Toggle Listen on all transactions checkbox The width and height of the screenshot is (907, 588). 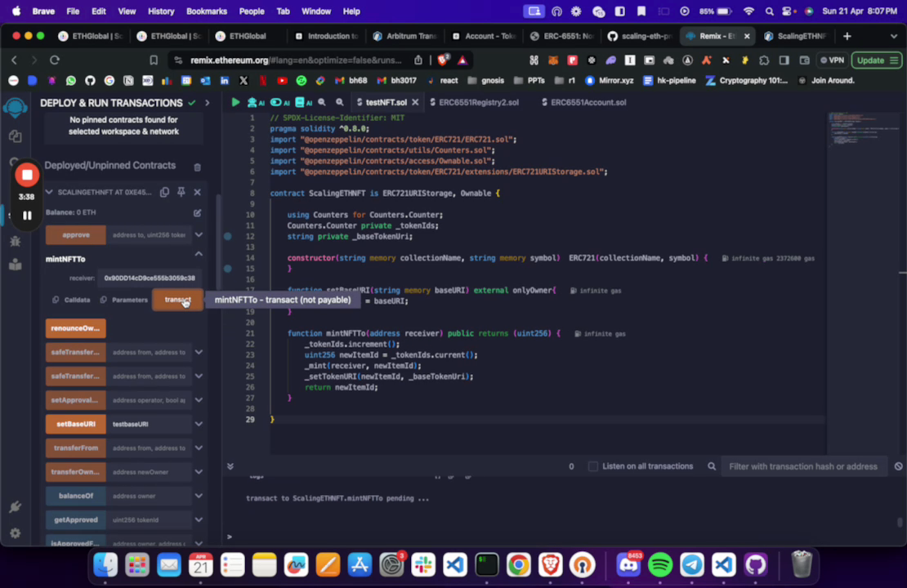pos(593,466)
